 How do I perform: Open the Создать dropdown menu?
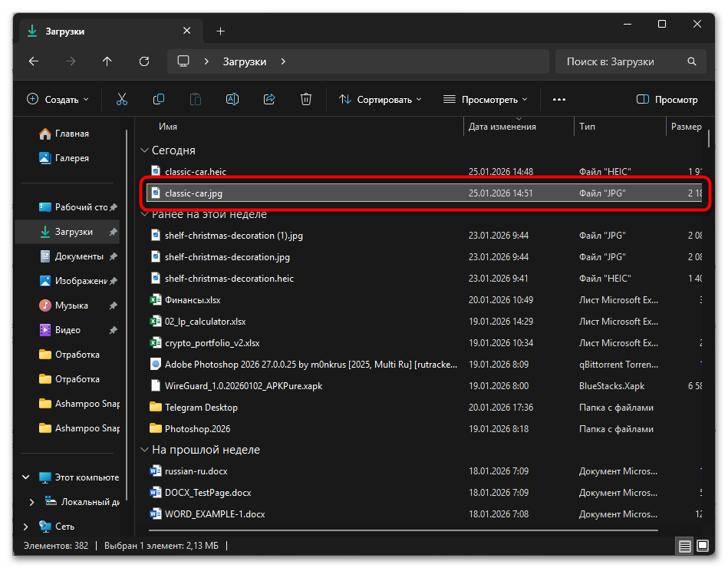click(58, 99)
